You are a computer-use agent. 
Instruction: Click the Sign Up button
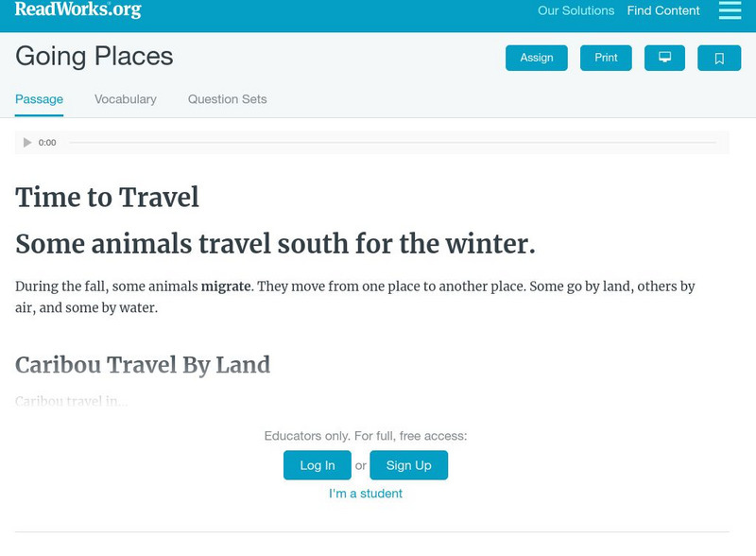point(408,465)
